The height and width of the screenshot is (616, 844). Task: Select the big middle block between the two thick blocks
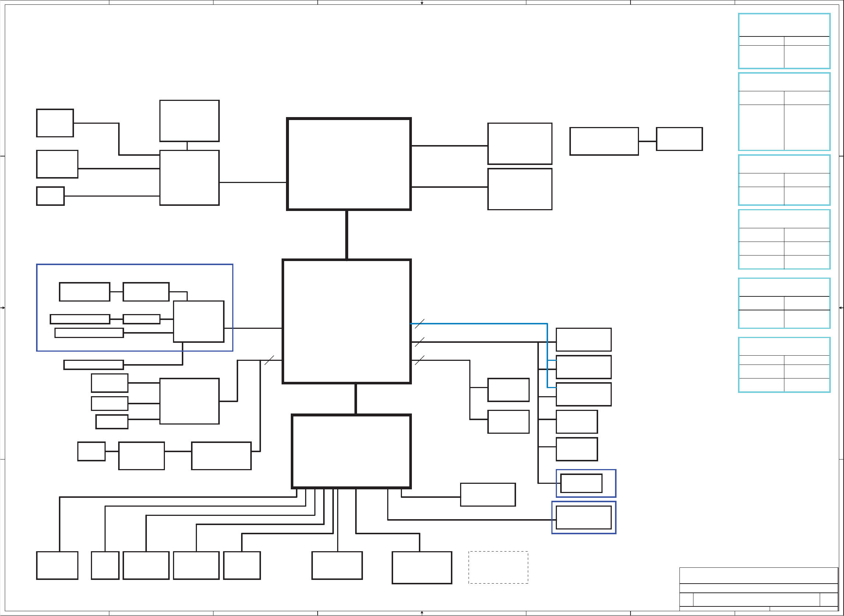[x=346, y=321]
